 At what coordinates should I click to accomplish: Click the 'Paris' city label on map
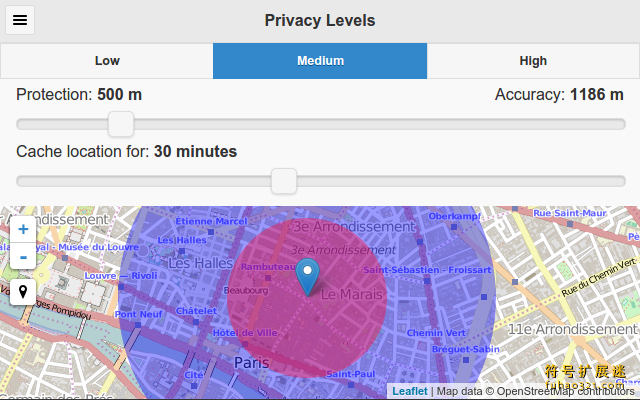[x=251, y=362]
